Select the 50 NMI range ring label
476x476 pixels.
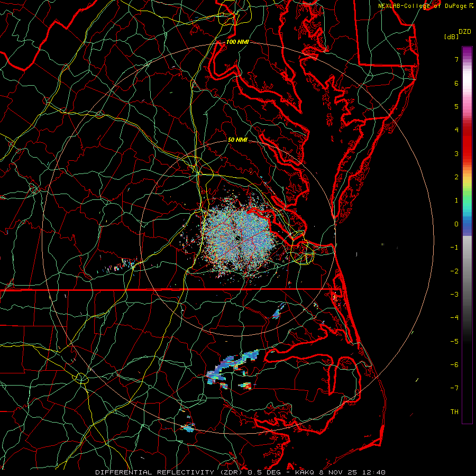237,140
